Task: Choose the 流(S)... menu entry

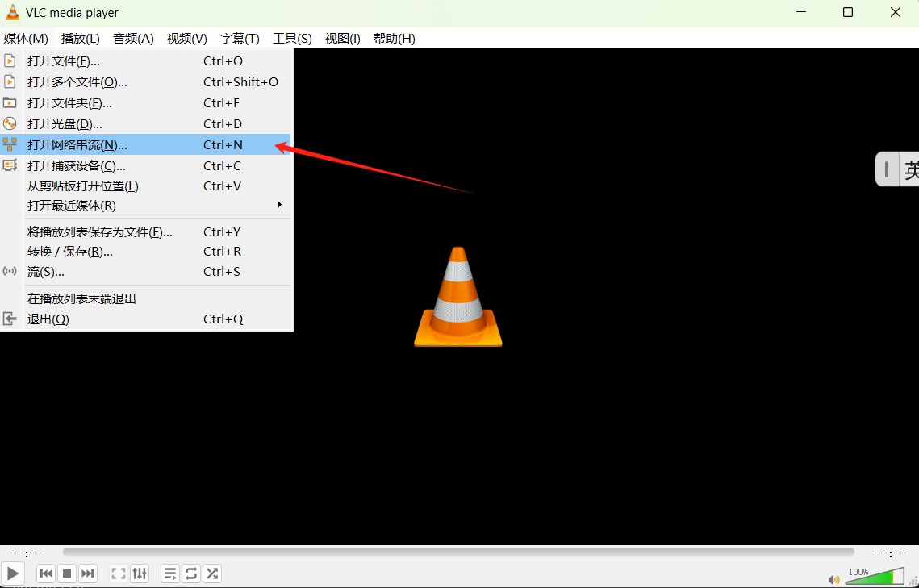Action: [146, 272]
